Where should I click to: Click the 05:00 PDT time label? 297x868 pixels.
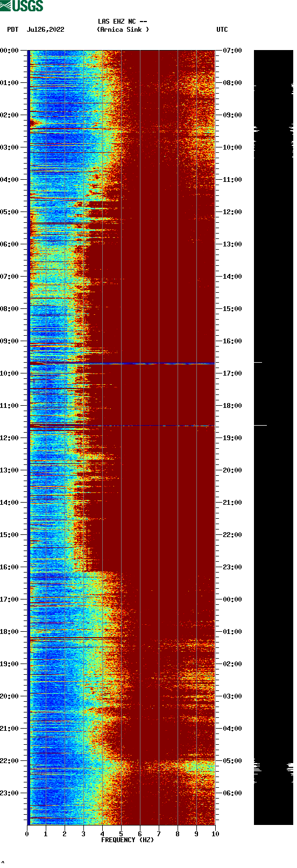point(10,212)
